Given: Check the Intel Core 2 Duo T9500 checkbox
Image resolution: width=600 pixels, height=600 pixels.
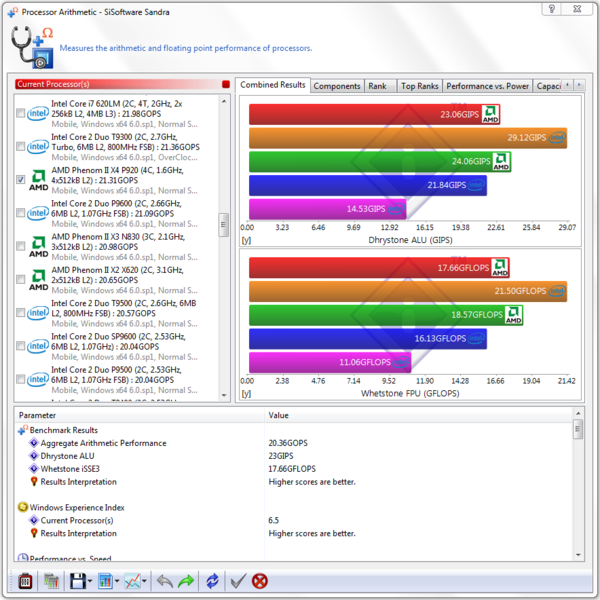Looking at the screenshot, I should click(21, 313).
